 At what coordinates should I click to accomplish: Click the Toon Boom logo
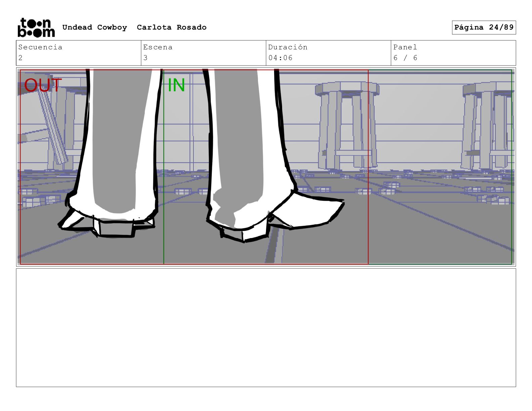pyautogui.click(x=36, y=27)
